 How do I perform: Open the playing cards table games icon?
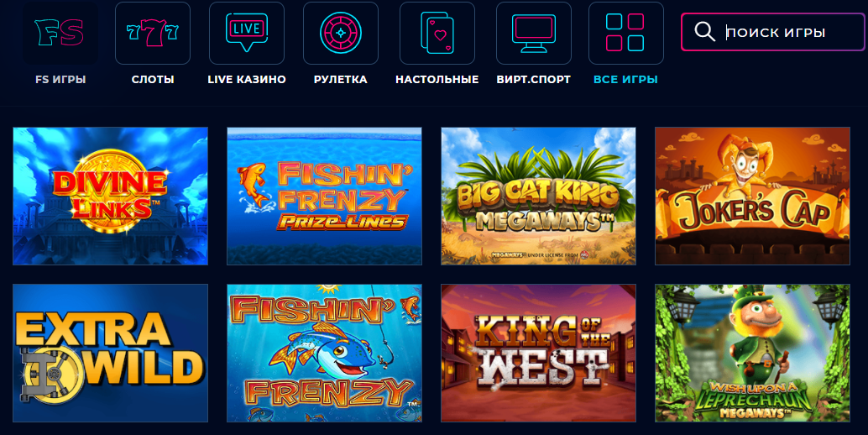click(437, 34)
